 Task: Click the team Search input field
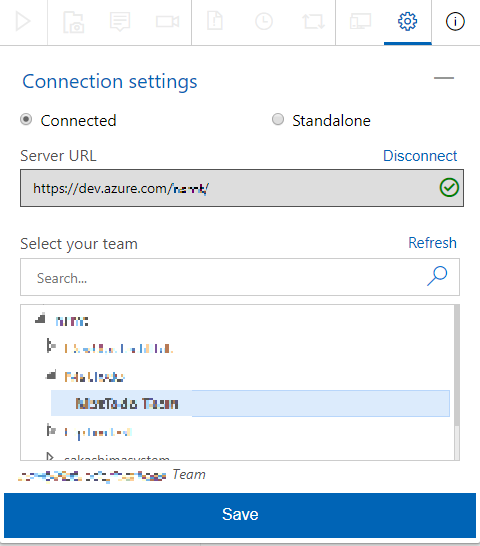240,277
